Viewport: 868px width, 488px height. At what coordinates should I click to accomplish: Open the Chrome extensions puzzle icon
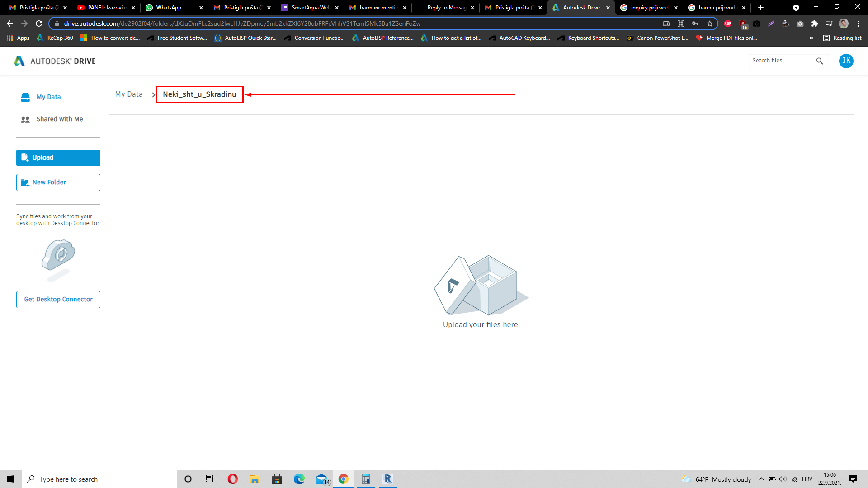pos(815,23)
